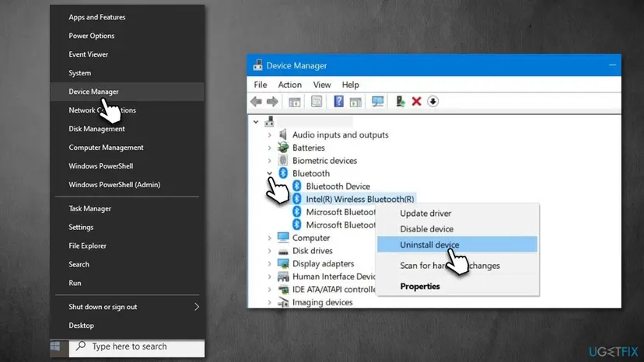Screen dimensions: 644x362
Task: Expand Biometric devices category
Action: [269, 161]
